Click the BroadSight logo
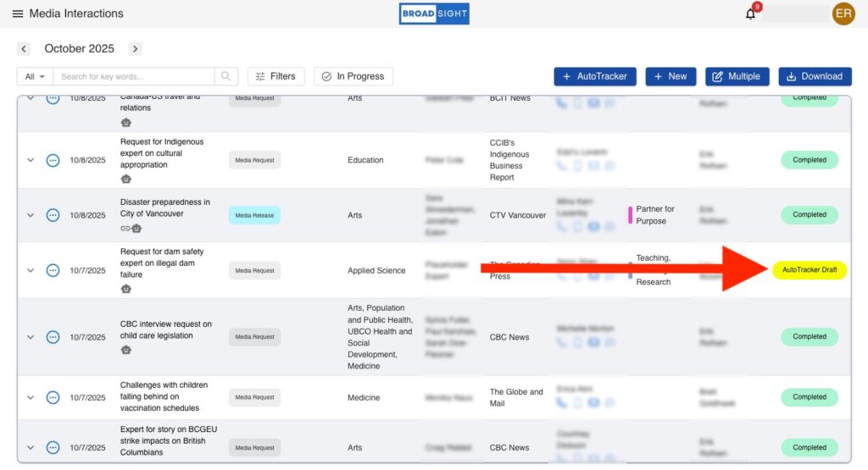Screen dimensions: 868x470 point(434,14)
